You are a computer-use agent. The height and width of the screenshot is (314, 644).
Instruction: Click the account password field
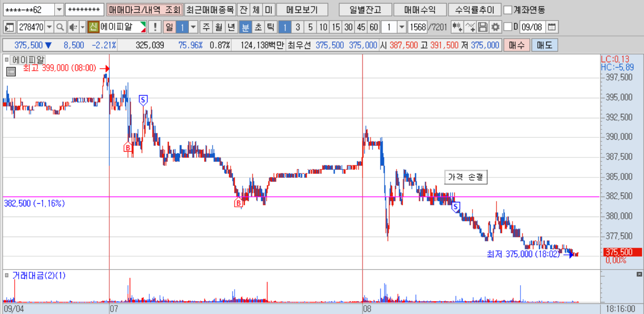coord(85,9)
